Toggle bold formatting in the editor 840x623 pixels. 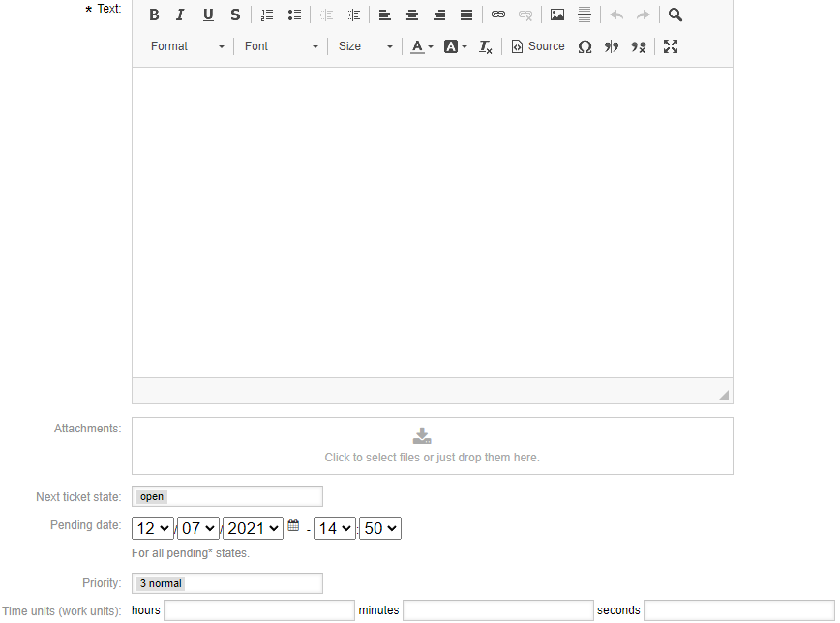pos(154,15)
